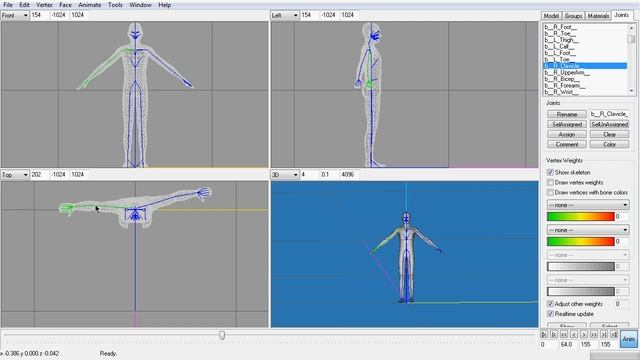Step forward one frame with > button
Screen dimensions: 640x360
point(584,334)
